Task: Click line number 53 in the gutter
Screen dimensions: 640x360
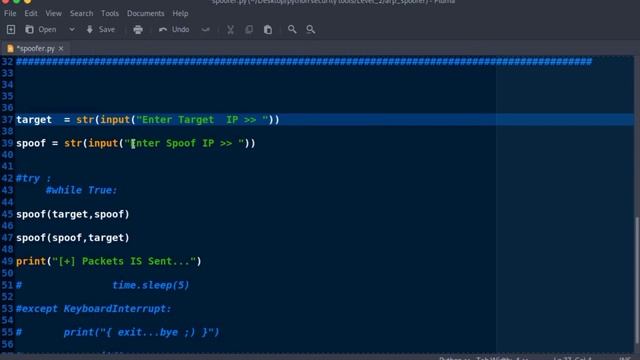Action: 7,309
